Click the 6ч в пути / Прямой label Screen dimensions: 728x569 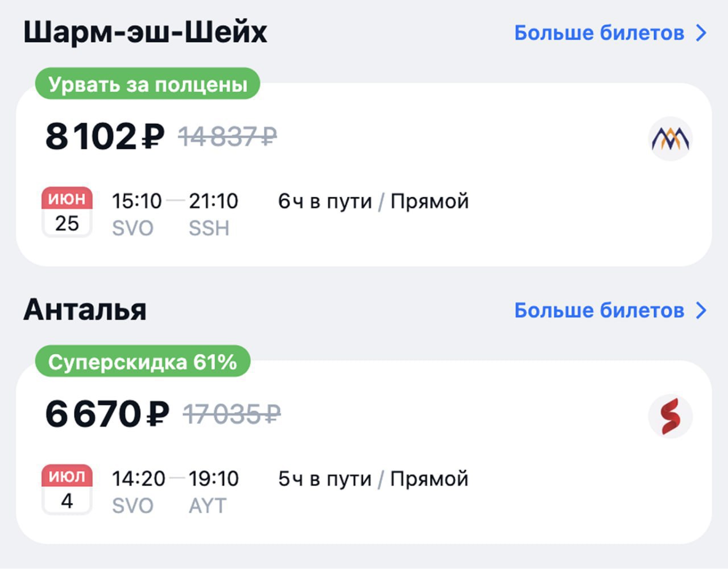click(373, 201)
